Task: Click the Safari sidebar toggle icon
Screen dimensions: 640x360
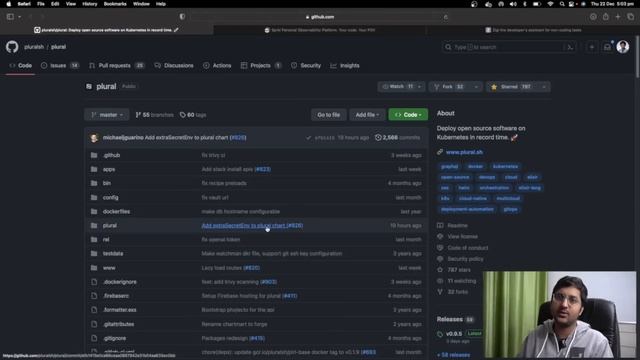Action: point(10,17)
